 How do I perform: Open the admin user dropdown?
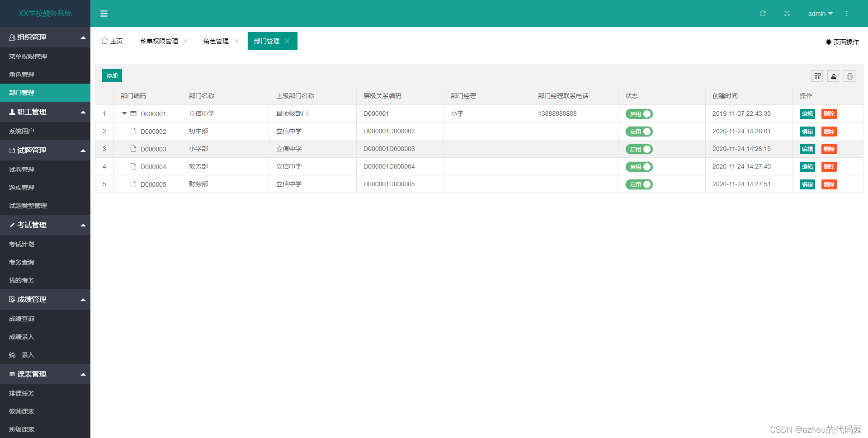pos(820,14)
